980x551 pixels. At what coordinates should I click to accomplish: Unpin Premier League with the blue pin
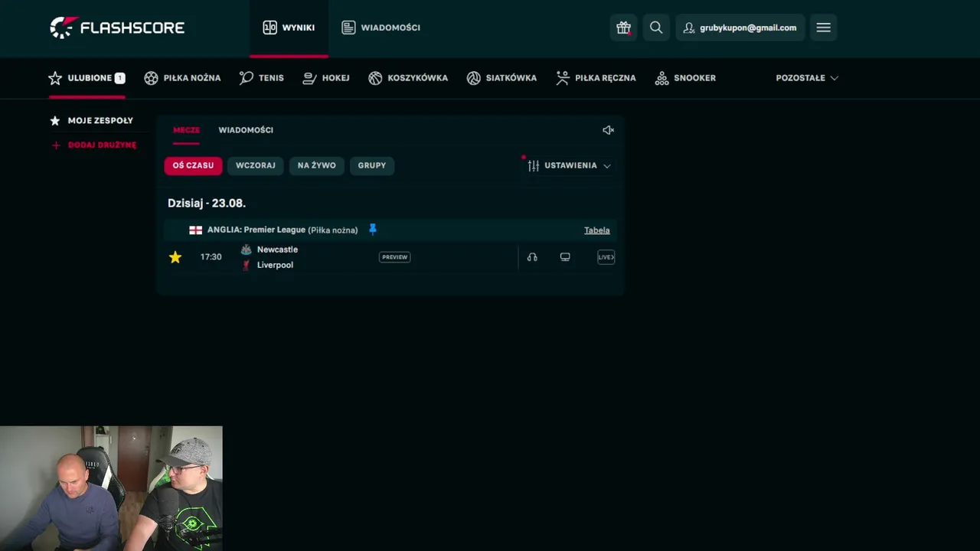[373, 229]
